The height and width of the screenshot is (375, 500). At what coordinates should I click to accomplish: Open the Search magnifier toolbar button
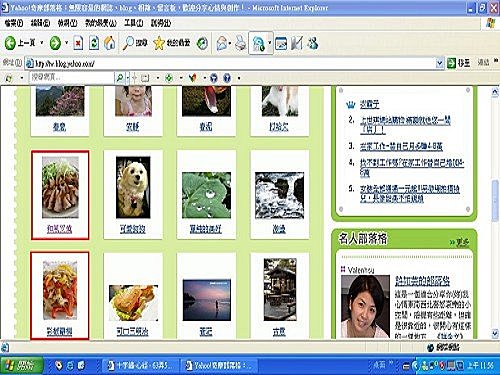click(135, 43)
